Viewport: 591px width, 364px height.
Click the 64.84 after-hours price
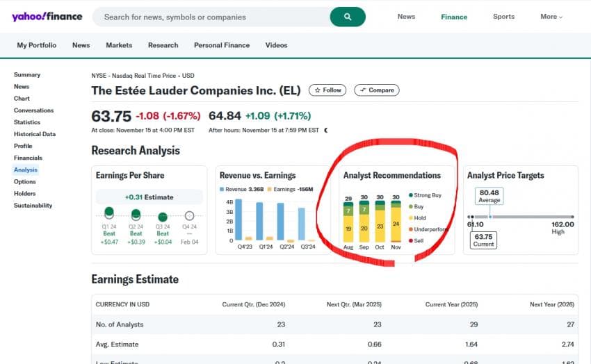point(225,116)
